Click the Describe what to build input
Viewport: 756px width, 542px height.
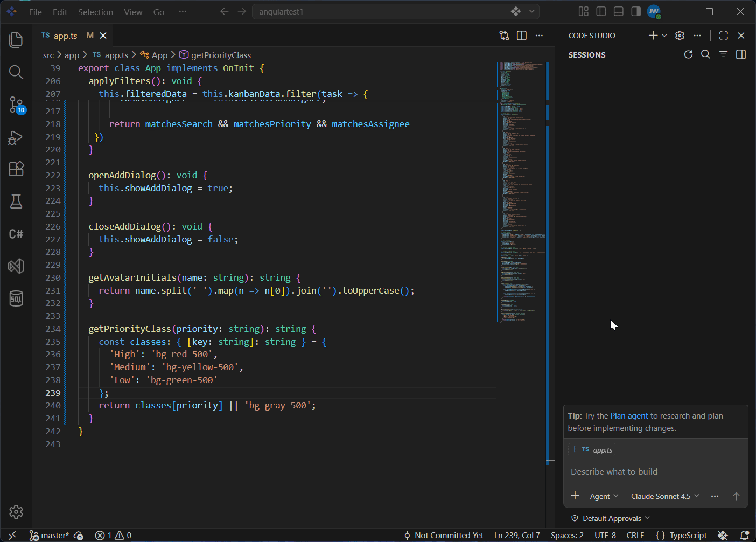click(656, 472)
